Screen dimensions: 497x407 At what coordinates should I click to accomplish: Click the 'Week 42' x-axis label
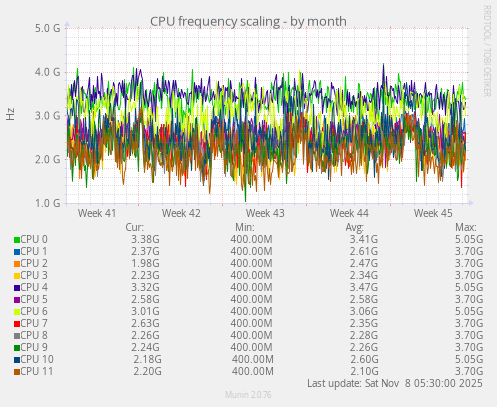coord(181,213)
